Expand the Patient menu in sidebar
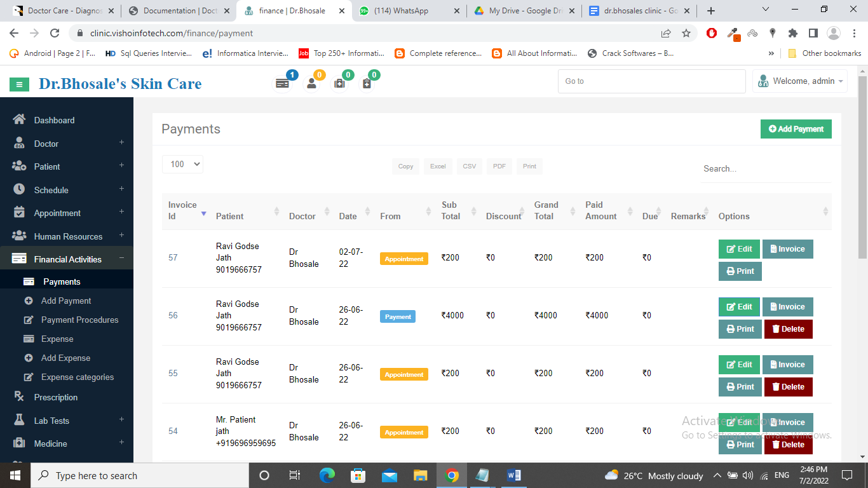Viewport: 868px width, 488px height. pos(47,166)
